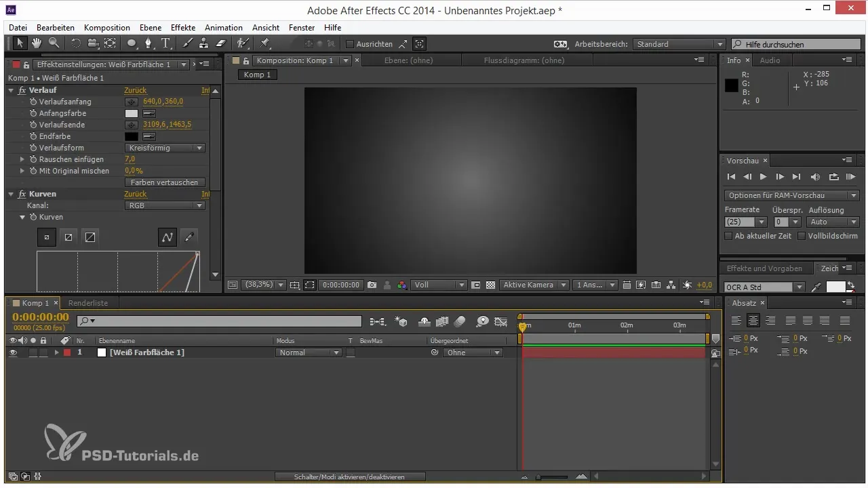Select the Pan Behind anchor point tool

[x=110, y=43]
